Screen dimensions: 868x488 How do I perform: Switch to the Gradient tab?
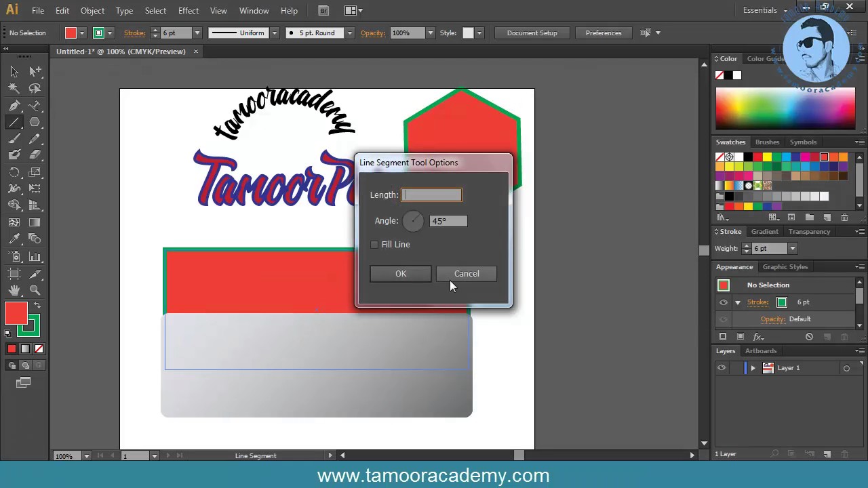coord(764,232)
